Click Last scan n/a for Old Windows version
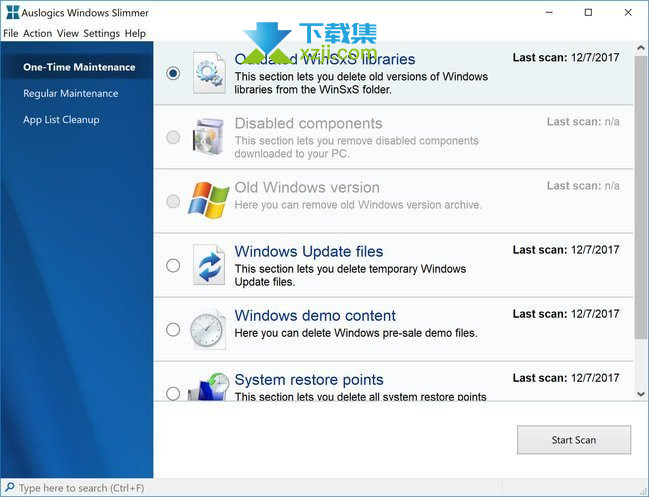Viewport: 649px width, 497px height. click(583, 186)
